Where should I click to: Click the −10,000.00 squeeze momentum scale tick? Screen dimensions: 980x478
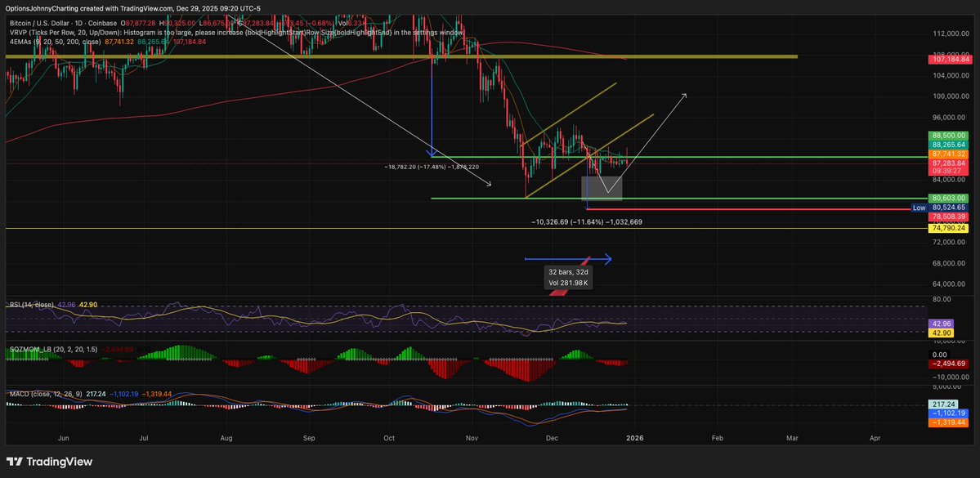pos(950,377)
